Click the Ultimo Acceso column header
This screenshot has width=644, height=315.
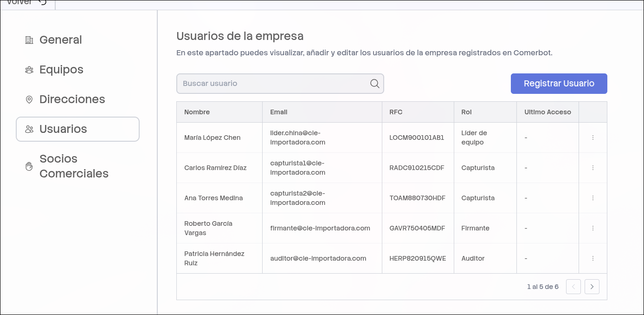[x=548, y=112]
